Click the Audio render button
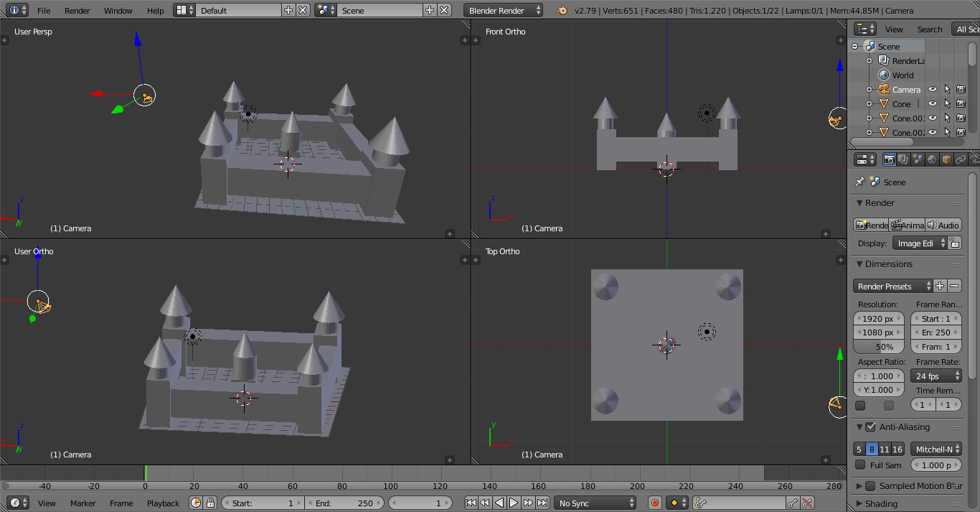 tap(943, 225)
